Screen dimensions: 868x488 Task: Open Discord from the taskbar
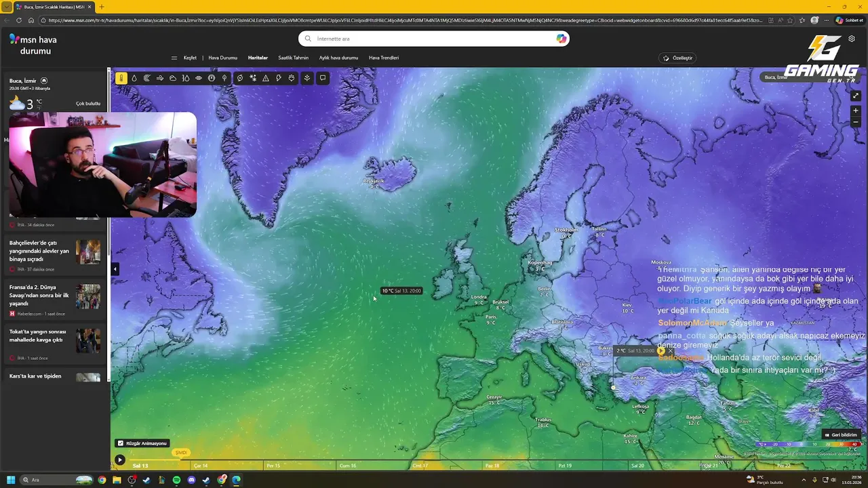pyautogui.click(x=191, y=480)
